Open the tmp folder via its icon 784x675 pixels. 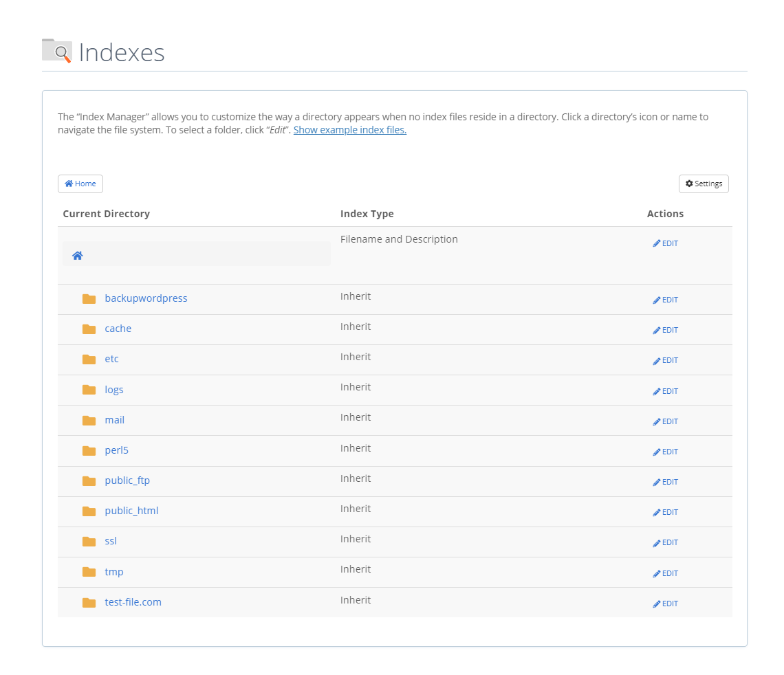[x=89, y=572]
